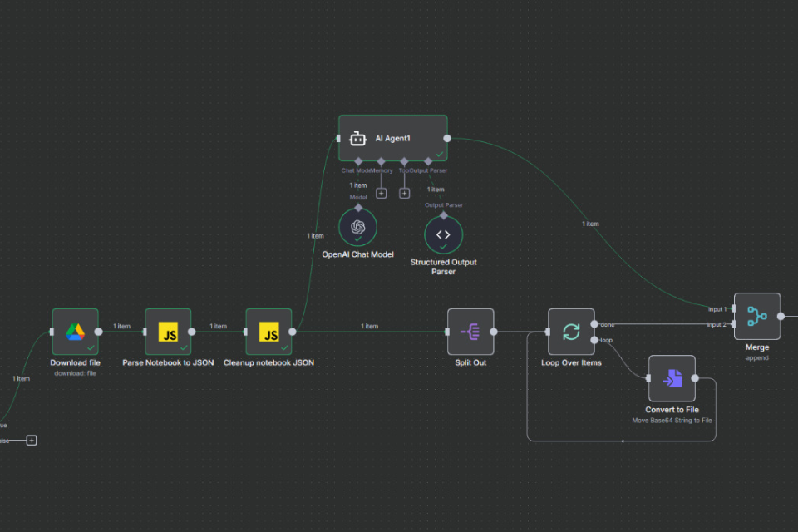Click the Convert to File output connector

[x=695, y=378]
